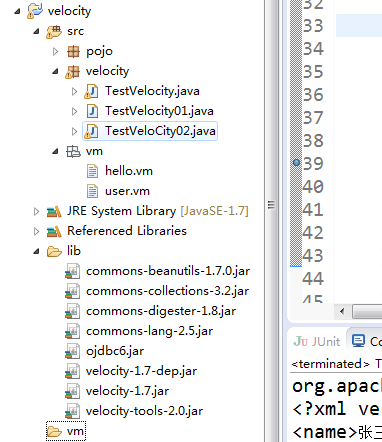Select commons-beanutils-1.7.0.jar
Image resolution: width=382 pixels, height=442 pixels.
coord(168,271)
